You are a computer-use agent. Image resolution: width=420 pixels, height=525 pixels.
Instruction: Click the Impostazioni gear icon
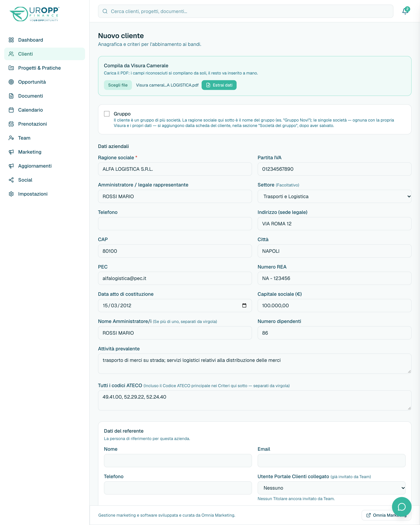tap(11, 194)
